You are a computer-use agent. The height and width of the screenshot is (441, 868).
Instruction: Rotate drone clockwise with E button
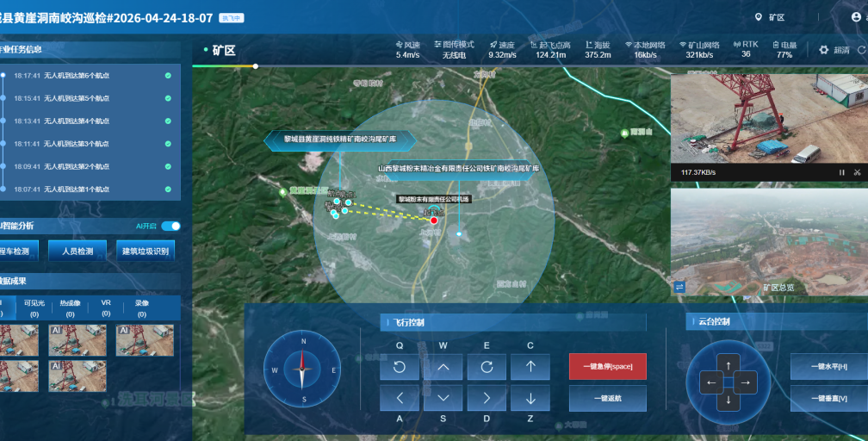click(487, 367)
